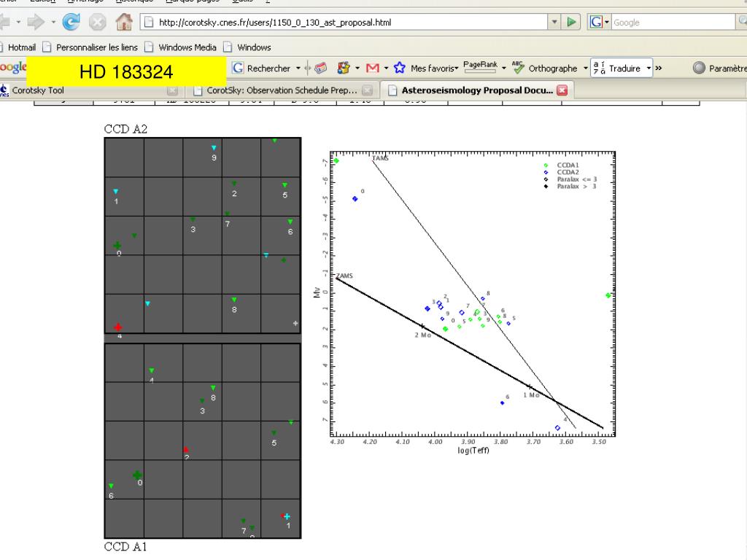Viewport: 747px width, 560px height.
Task: Go to the home page
Action: [x=124, y=22]
